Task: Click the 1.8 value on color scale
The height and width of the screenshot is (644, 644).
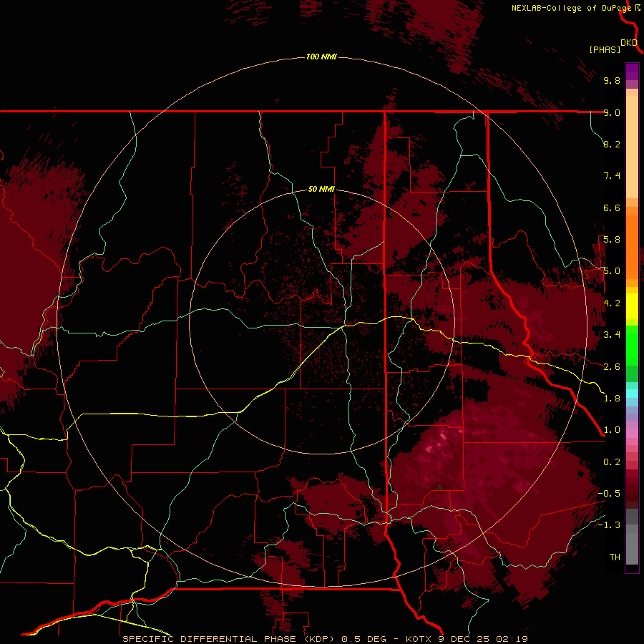Action: (612, 399)
